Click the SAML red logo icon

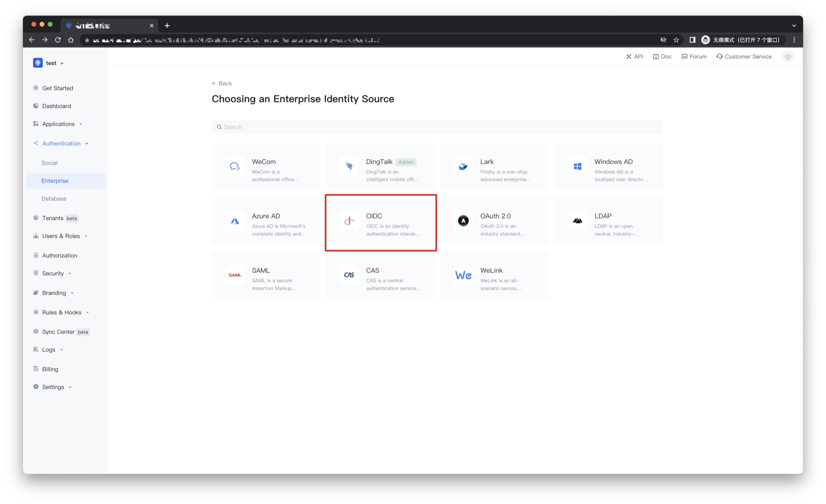(x=235, y=275)
